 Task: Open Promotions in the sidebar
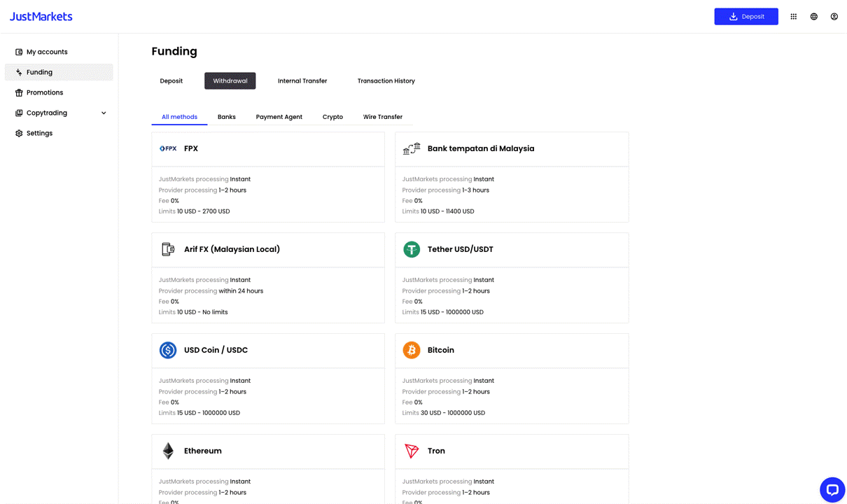44,92
